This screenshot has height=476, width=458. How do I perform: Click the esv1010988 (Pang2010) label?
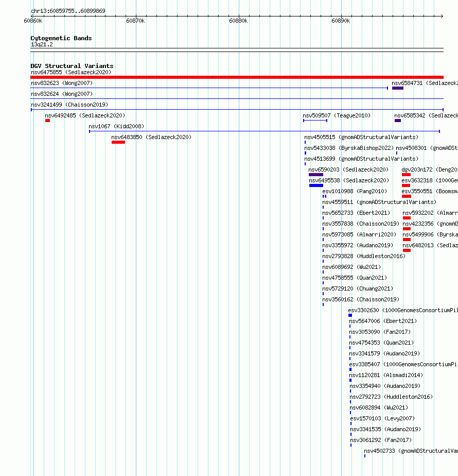(355, 192)
